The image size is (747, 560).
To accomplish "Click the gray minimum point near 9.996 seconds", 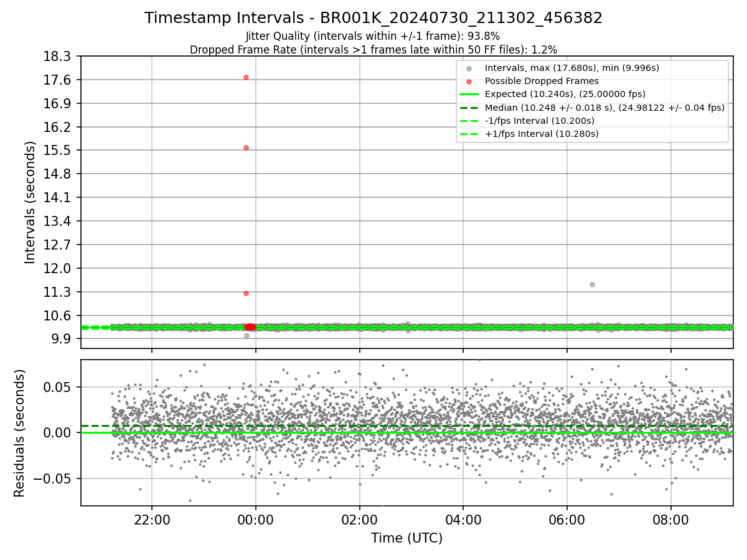I will pyautogui.click(x=247, y=335).
